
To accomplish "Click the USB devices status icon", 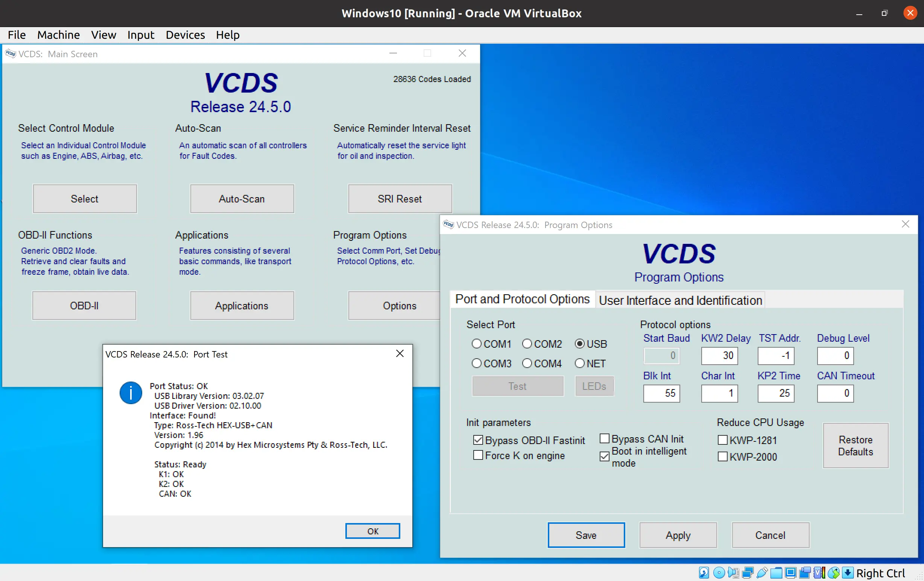I will [762, 573].
